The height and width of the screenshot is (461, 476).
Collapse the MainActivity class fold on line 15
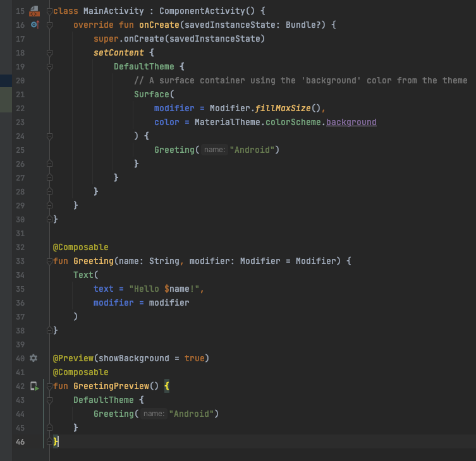(49, 11)
